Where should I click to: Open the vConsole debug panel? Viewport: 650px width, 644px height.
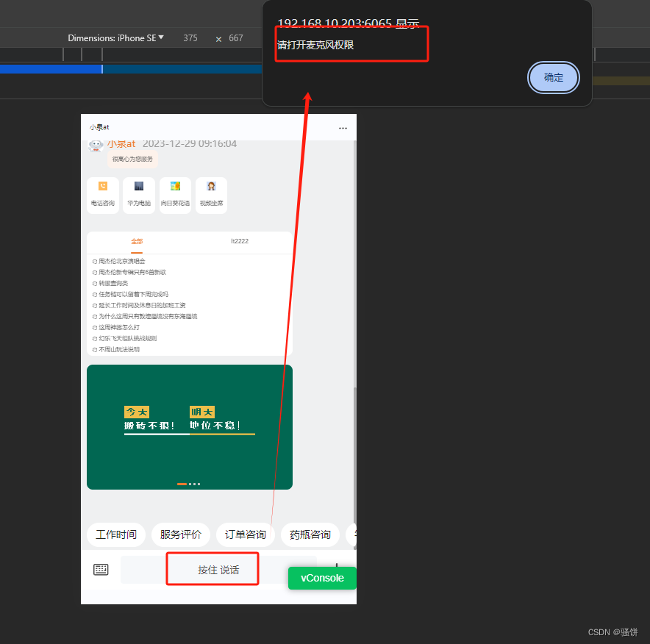pyautogui.click(x=322, y=578)
